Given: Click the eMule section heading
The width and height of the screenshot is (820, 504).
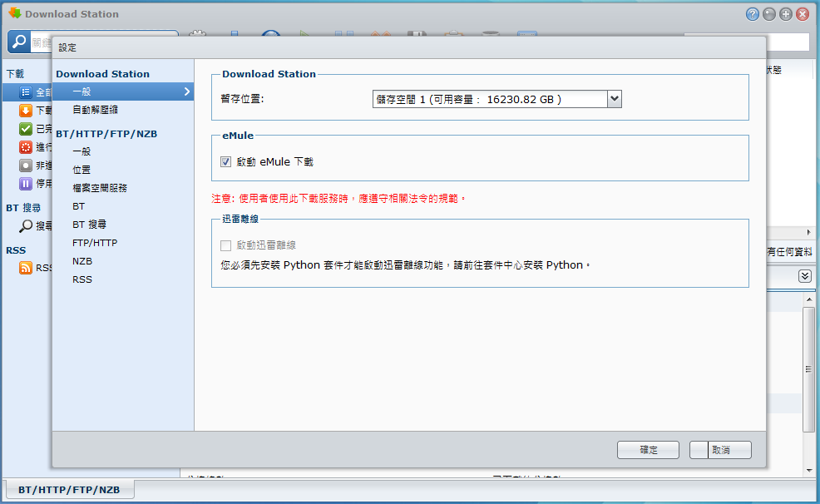Looking at the screenshot, I should pos(238,136).
